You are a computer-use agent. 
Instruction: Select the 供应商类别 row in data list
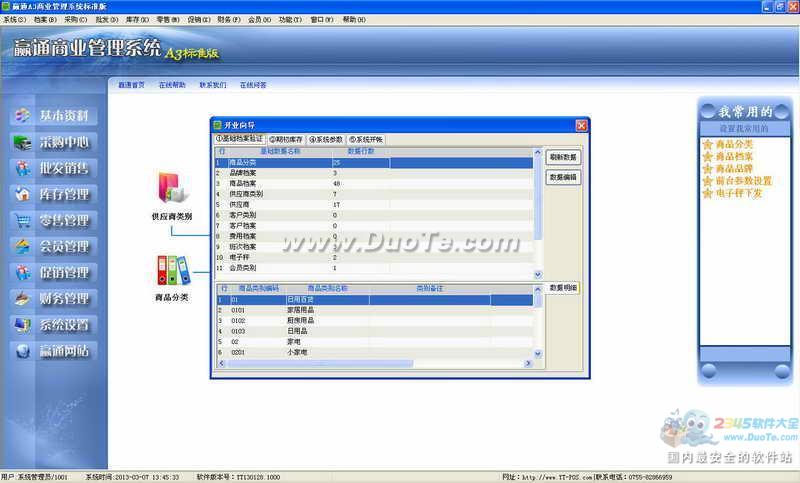tap(374, 194)
